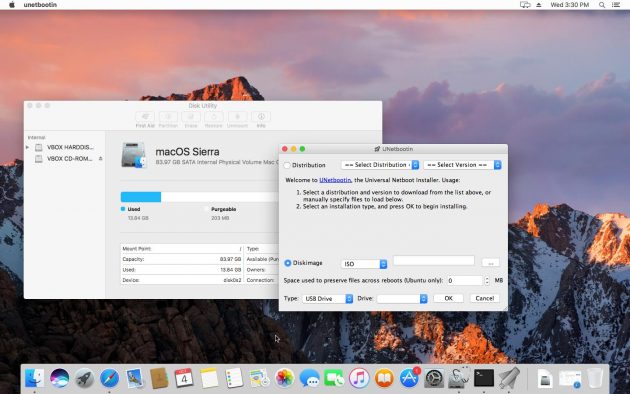Viewport: 630px width, 394px height.
Task: Open the Type USB Drive dropdown
Action: pos(327,298)
